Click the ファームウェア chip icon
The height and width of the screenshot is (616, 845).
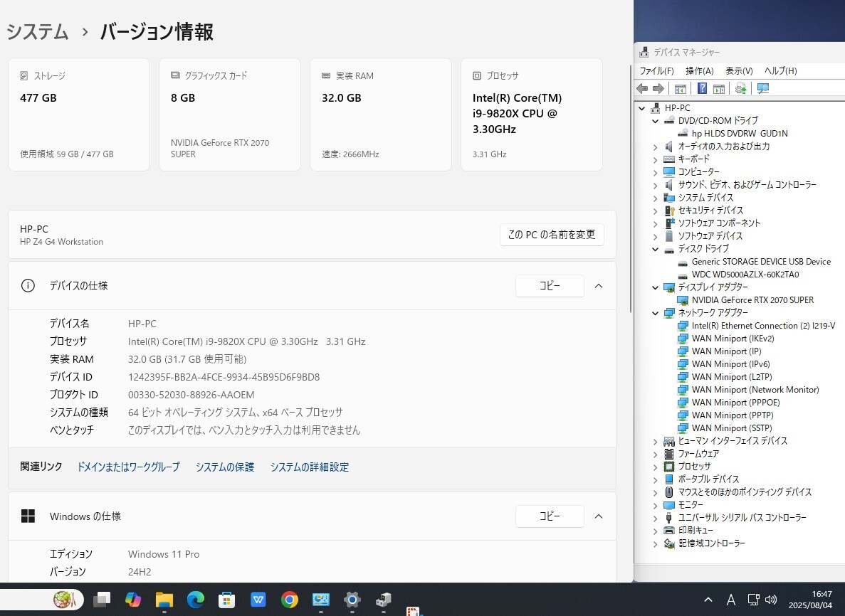pyautogui.click(x=668, y=454)
